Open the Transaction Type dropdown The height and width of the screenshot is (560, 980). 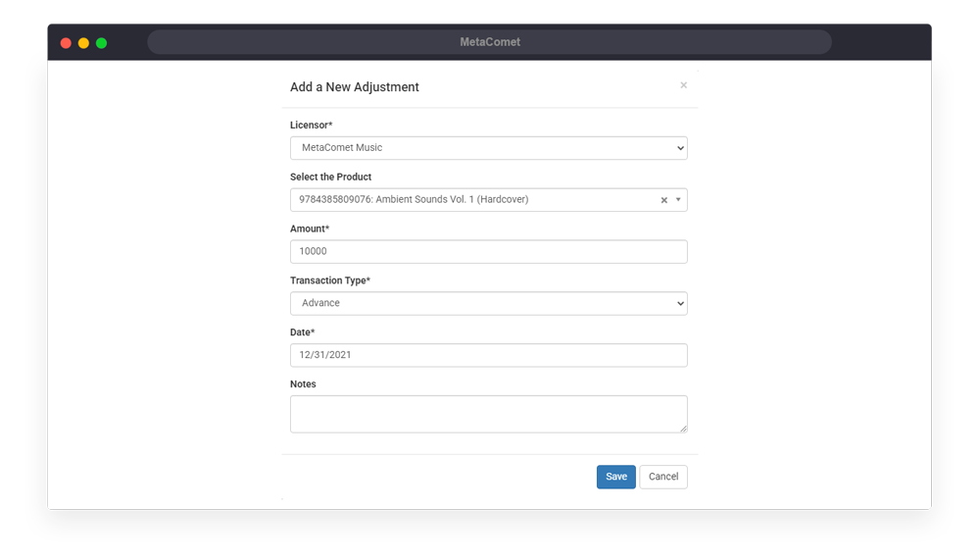coord(488,303)
